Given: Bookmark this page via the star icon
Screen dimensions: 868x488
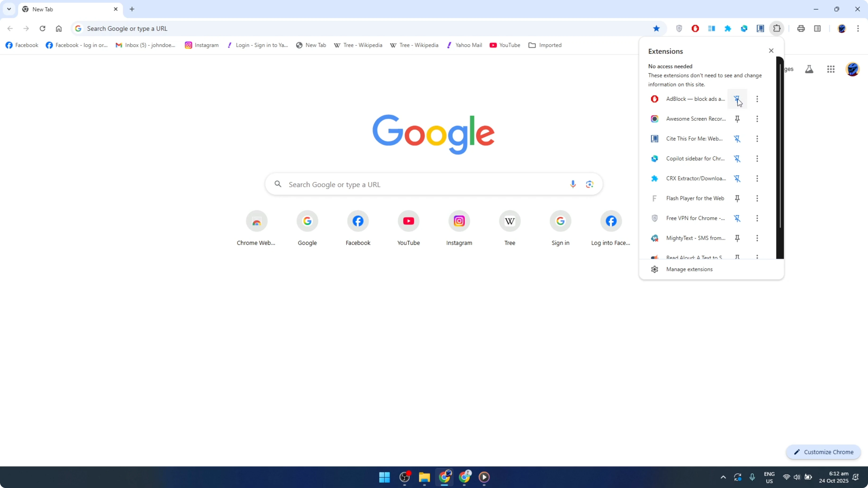Looking at the screenshot, I should (x=657, y=28).
